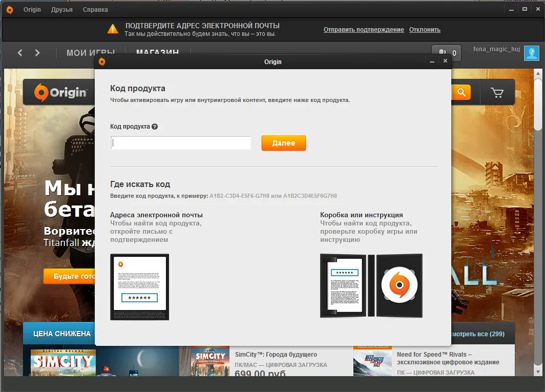Click the Origin store logo
Screen dimensions: 545x392
pyautogui.click(x=60, y=92)
